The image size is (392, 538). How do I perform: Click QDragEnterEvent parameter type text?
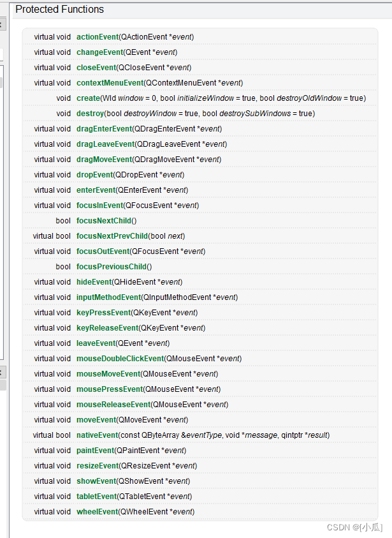(165, 129)
